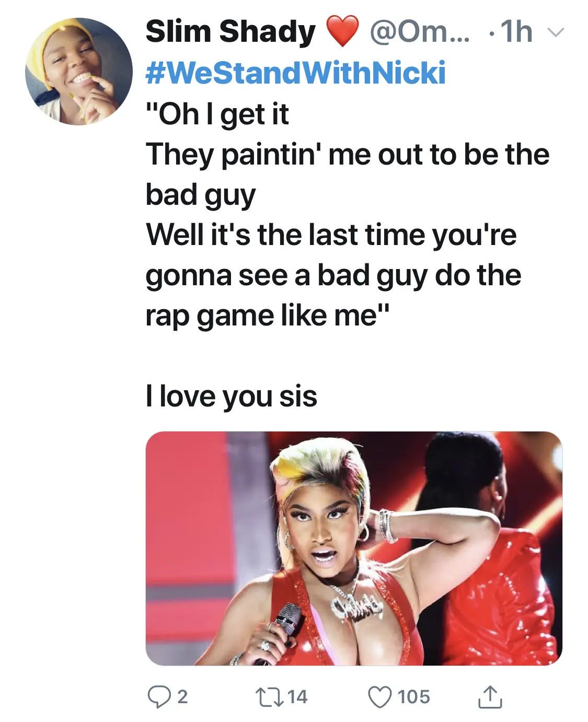Viewport: 588px width, 722px height.
Task: Click the line ending "rap game like me"
Action: (x=267, y=316)
